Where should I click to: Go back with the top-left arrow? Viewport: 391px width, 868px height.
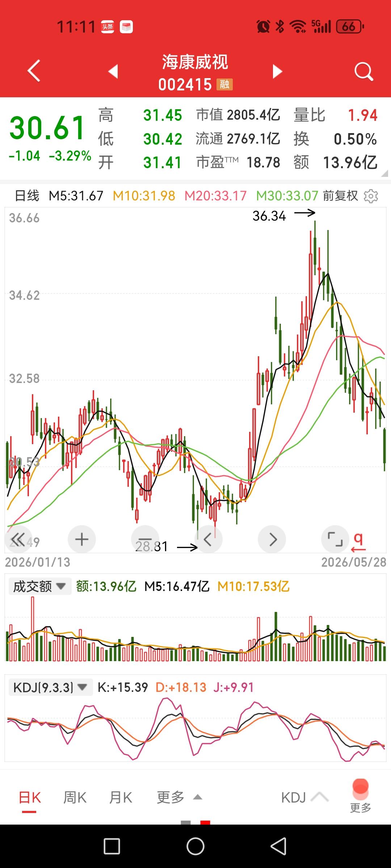pyautogui.click(x=34, y=71)
